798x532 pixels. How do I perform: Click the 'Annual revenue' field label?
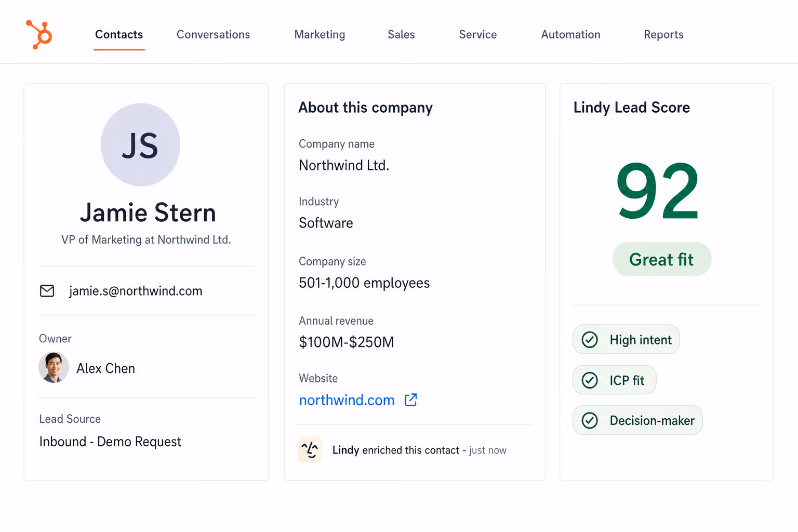336,321
